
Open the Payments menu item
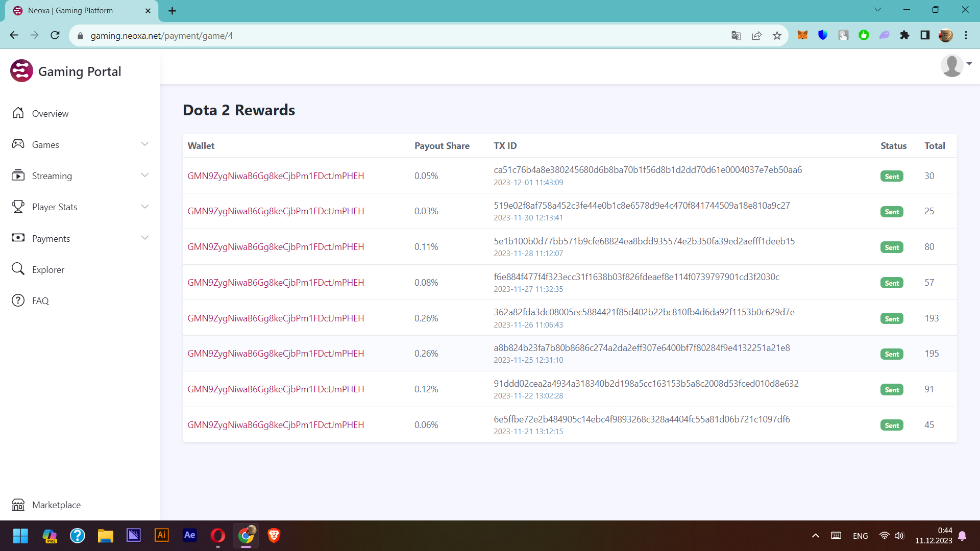coord(51,238)
